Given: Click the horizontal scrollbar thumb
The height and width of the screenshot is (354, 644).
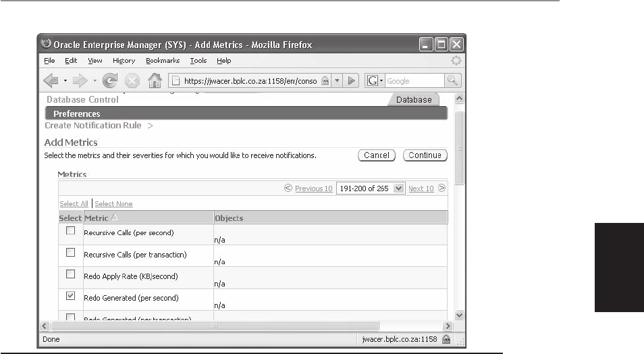Looking at the screenshot, I should pos(215,326).
